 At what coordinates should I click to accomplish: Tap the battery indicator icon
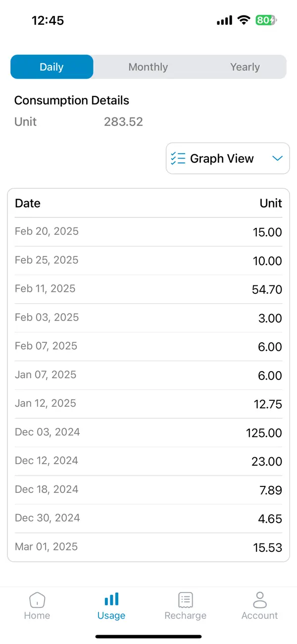coord(266,20)
